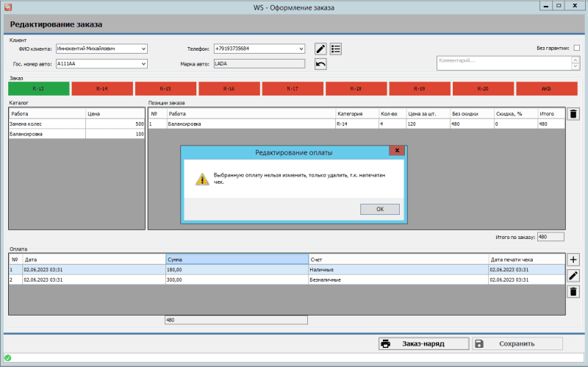Add a payment with the plus icon
Image resolution: width=588 pixels, height=367 pixels.
tap(573, 260)
